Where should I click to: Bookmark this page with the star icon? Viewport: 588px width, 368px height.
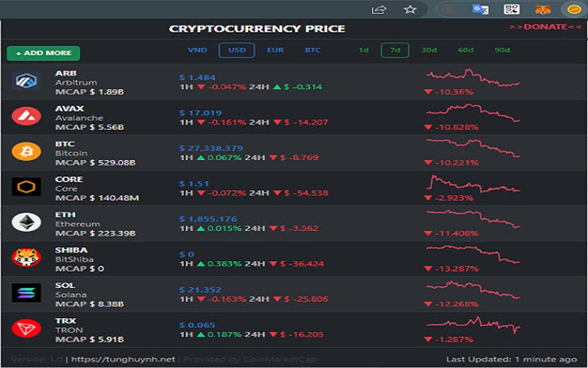(x=410, y=9)
